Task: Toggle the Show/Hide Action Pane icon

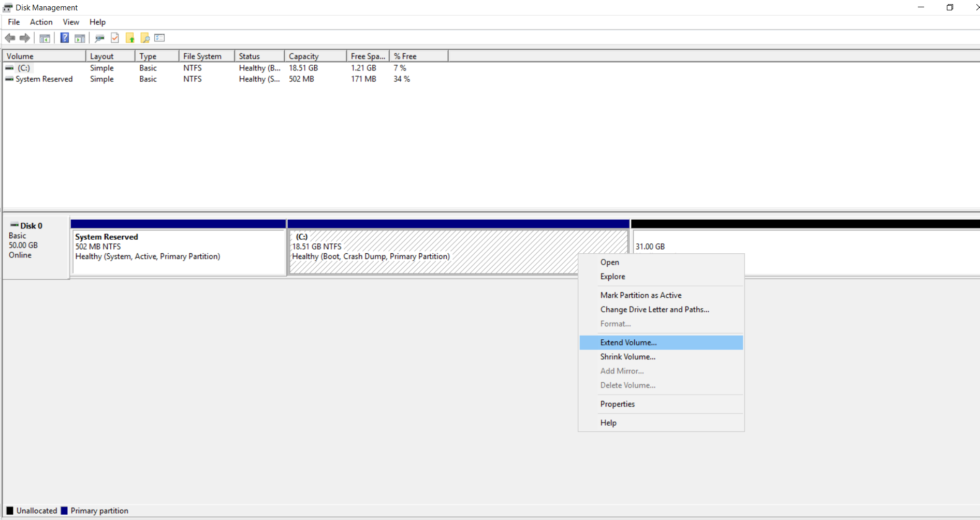Action: point(80,38)
